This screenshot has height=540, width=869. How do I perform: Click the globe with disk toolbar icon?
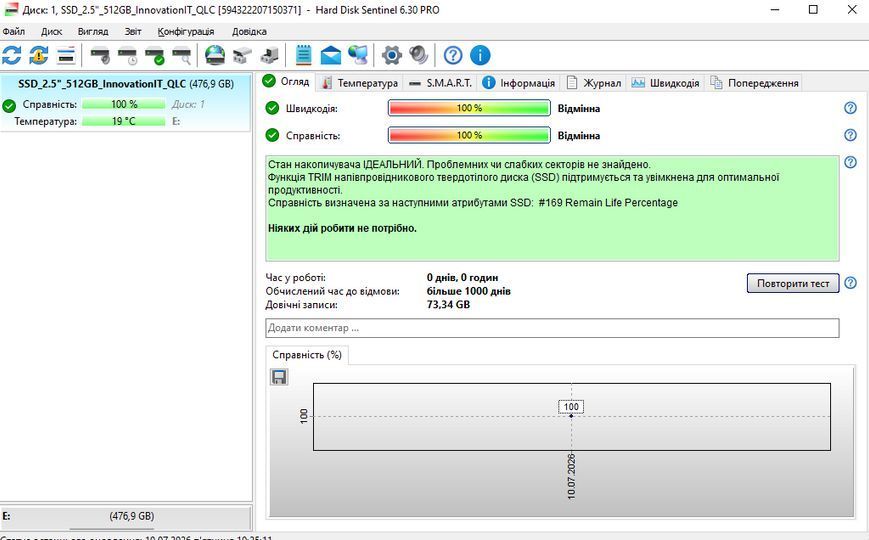pos(215,55)
